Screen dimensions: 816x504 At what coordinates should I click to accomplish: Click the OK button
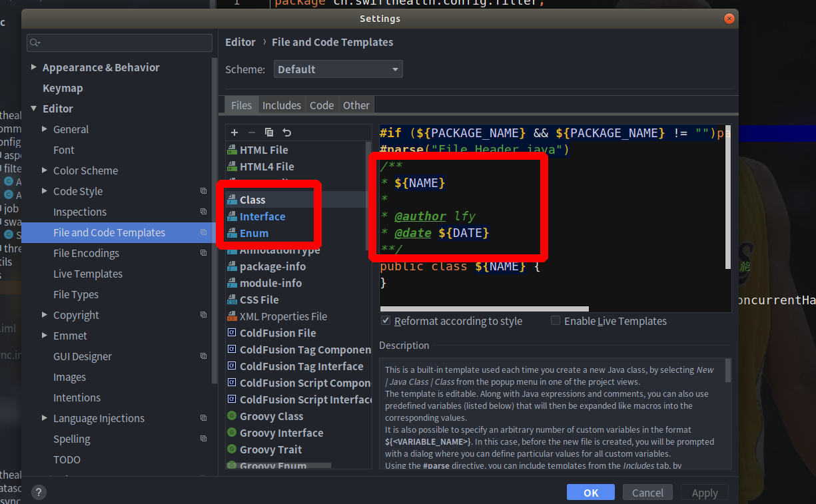pyautogui.click(x=590, y=492)
